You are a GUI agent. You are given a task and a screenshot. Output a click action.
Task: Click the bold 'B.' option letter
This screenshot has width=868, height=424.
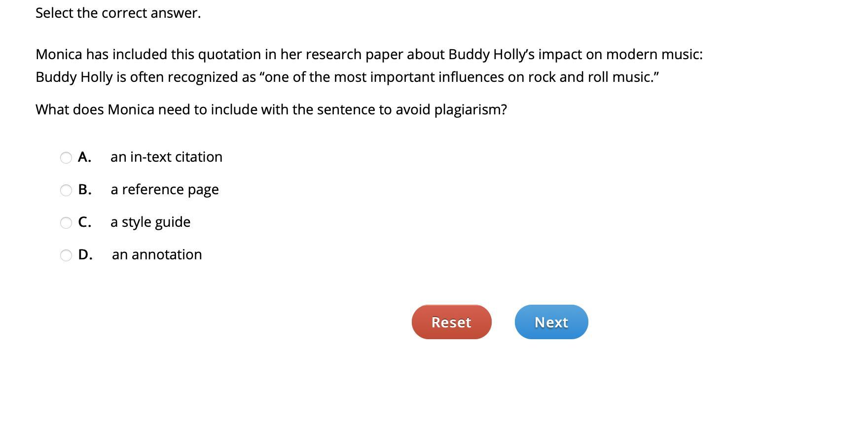85,189
